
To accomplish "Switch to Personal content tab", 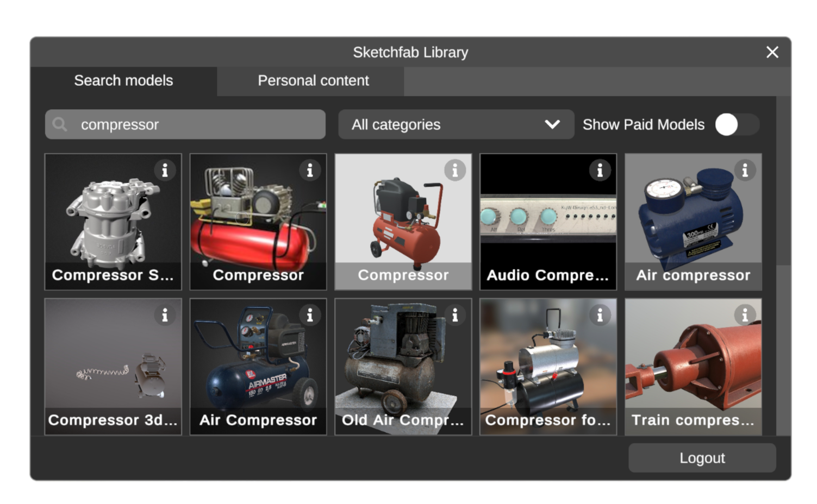I will coord(313,81).
